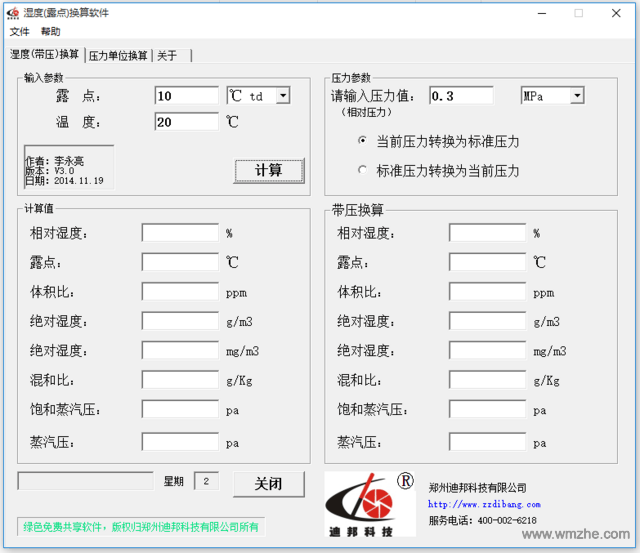Click 计算值 蒸汽压 output field
The image size is (640, 553).
point(180,442)
